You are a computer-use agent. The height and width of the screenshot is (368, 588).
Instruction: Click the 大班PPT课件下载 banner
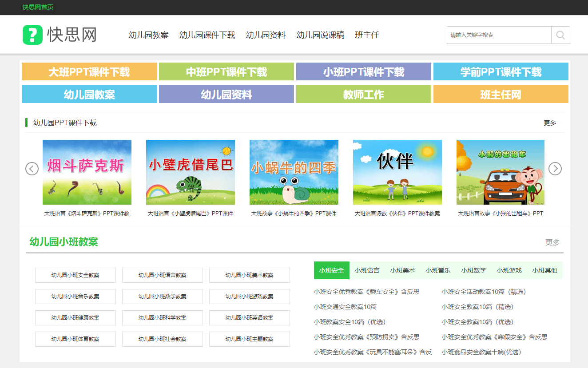point(89,71)
